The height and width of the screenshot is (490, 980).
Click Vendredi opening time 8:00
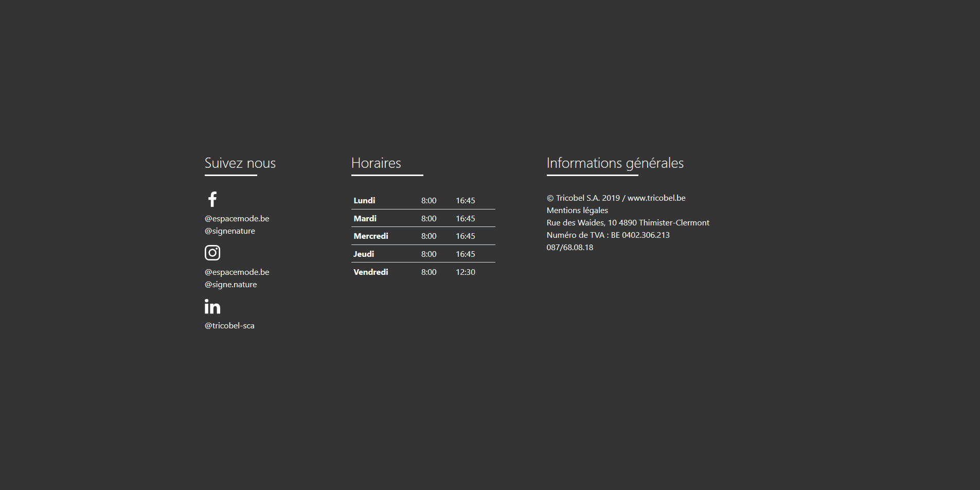(x=429, y=272)
